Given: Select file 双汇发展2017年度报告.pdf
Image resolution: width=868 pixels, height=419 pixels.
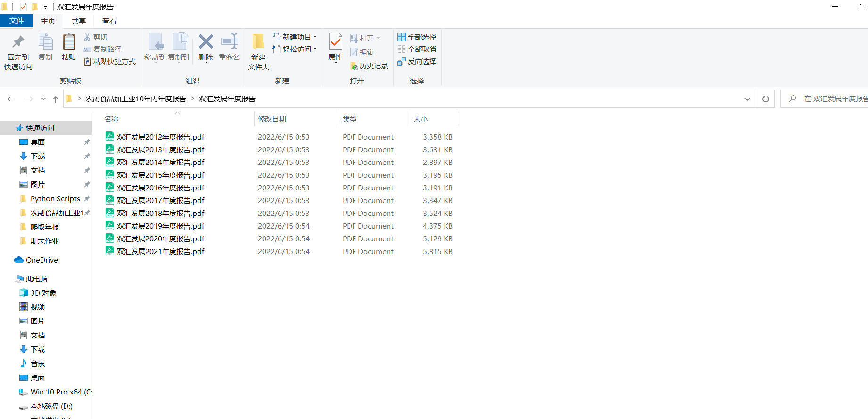Looking at the screenshot, I should (160, 200).
